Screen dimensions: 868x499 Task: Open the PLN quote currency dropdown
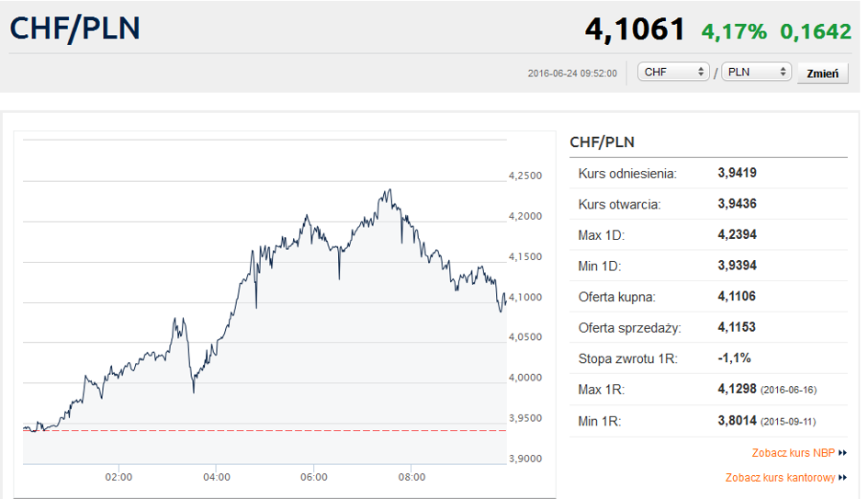pos(756,72)
